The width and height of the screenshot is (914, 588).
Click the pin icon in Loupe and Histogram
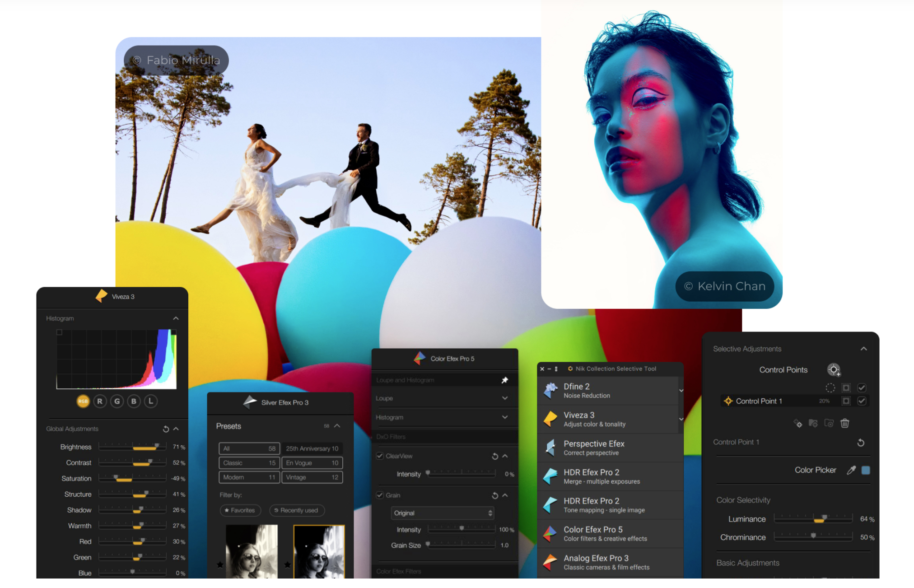(505, 380)
